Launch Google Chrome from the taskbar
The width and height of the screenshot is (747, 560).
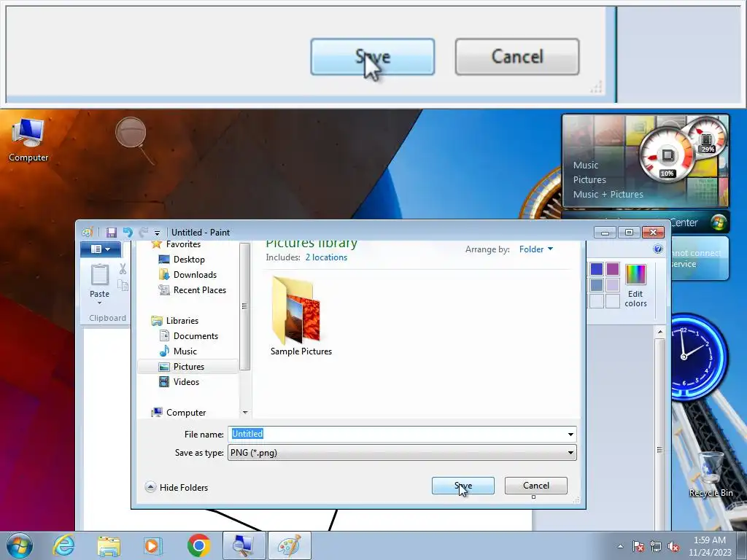pyautogui.click(x=198, y=545)
